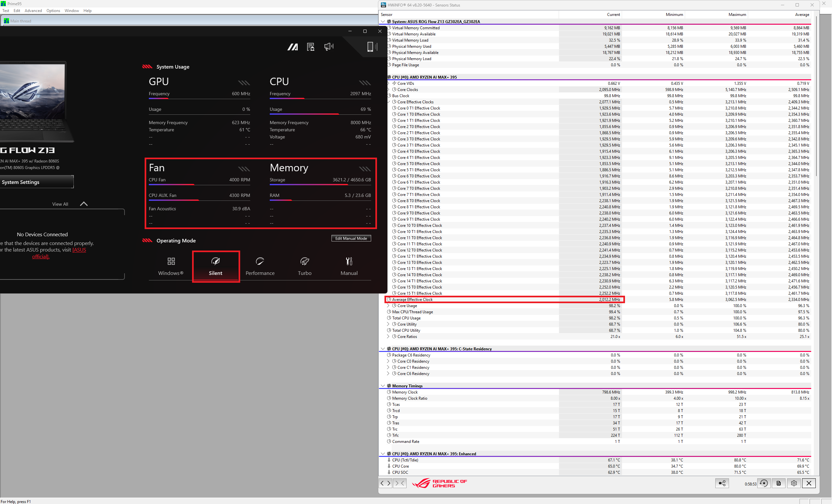
Task: Switch to Silent operating mode
Action: (x=216, y=266)
